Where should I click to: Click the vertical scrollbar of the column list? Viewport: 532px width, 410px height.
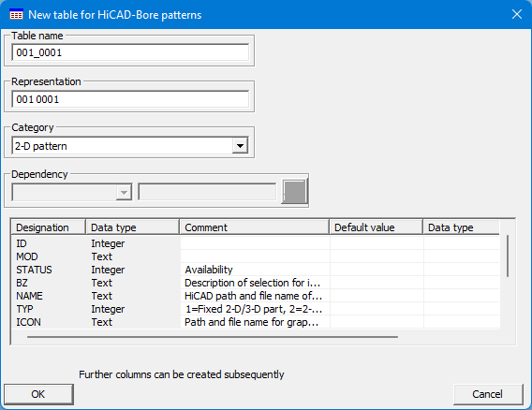click(x=508, y=256)
